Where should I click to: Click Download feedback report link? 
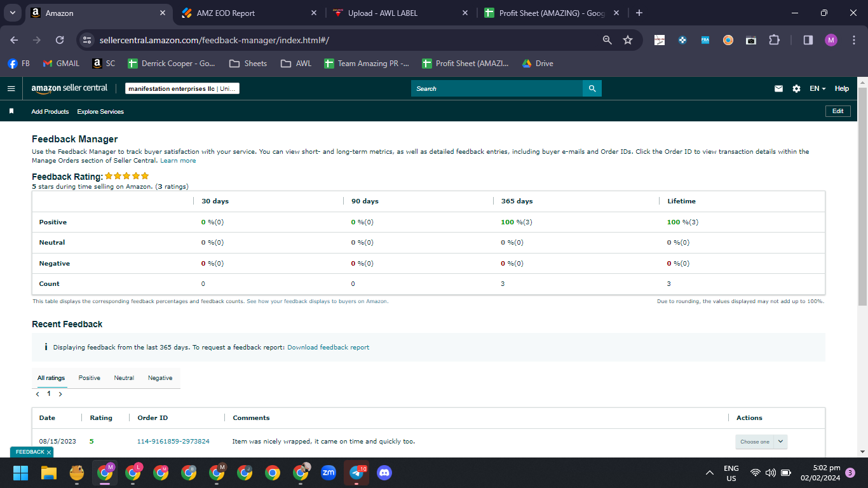328,348
